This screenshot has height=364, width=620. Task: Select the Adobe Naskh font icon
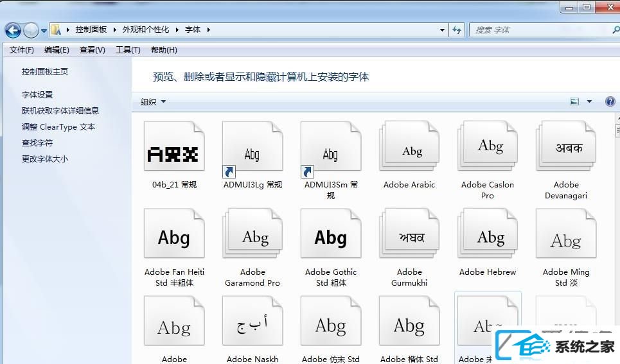[x=252, y=321]
